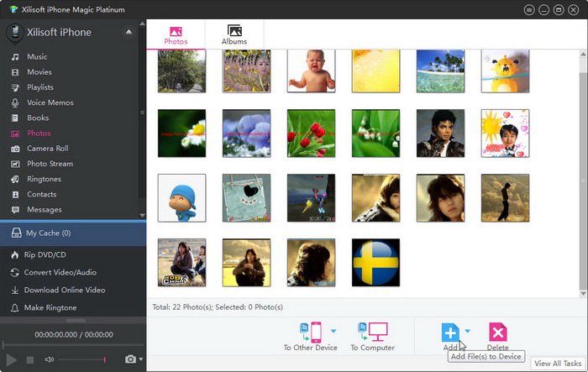Image resolution: width=588 pixels, height=372 pixels.
Task: Expand the To Other Device dropdown arrow
Action: click(333, 331)
